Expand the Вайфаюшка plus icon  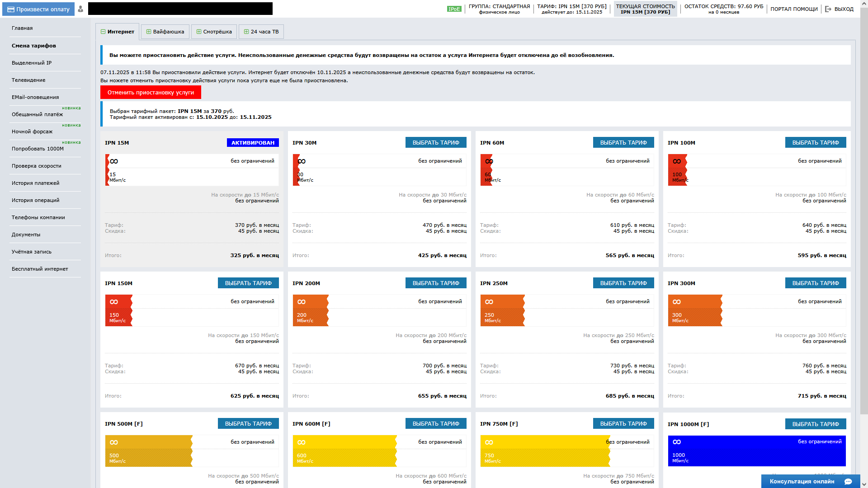tap(149, 32)
